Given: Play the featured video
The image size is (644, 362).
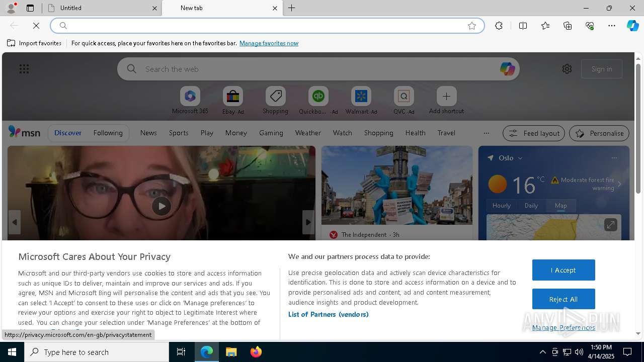Looking at the screenshot, I should (162, 206).
